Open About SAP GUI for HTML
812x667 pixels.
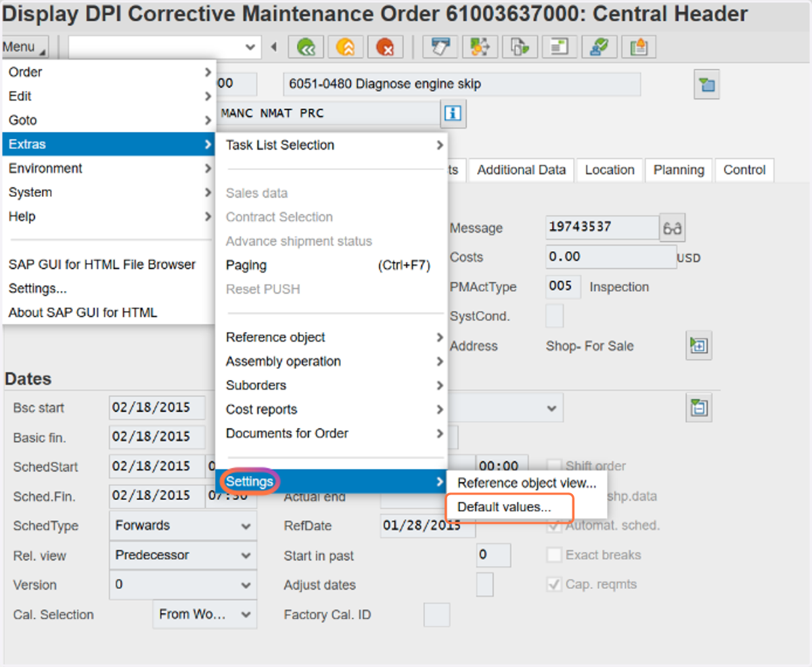pyautogui.click(x=109, y=313)
